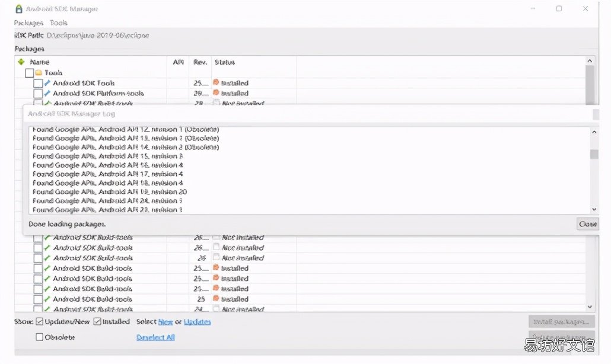The height and width of the screenshot is (364, 611).
Task: Click the wrench icon of Android SDK Platform-tools
Action: [47, 93]
